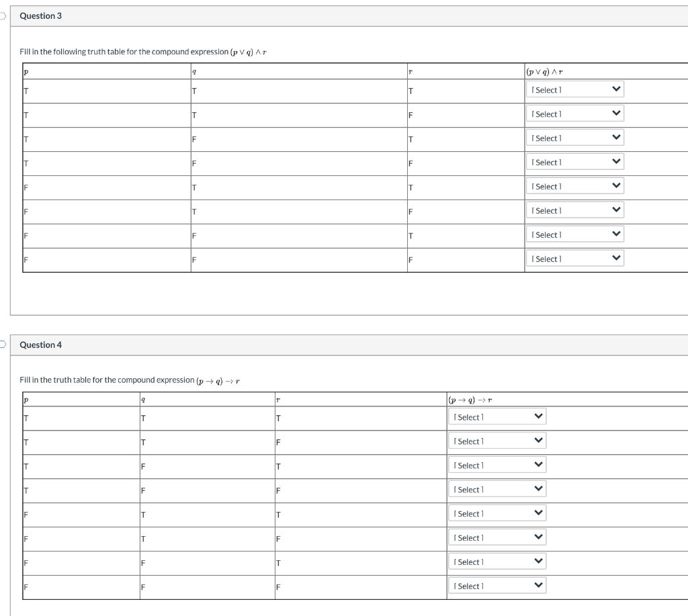Open Question 4 dropdown for row F T F
The image size is (688, 616).
[497, 537]
